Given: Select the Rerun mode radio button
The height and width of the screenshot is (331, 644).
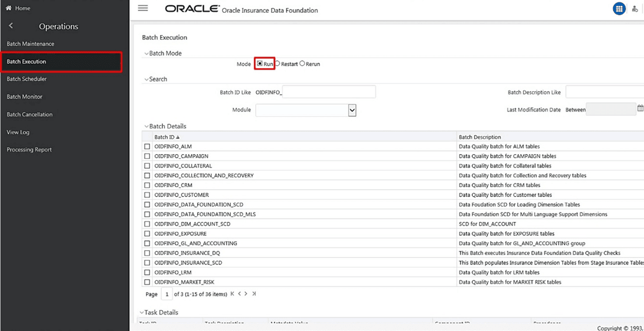Looking at the screenshot, I should click(302, 64).
